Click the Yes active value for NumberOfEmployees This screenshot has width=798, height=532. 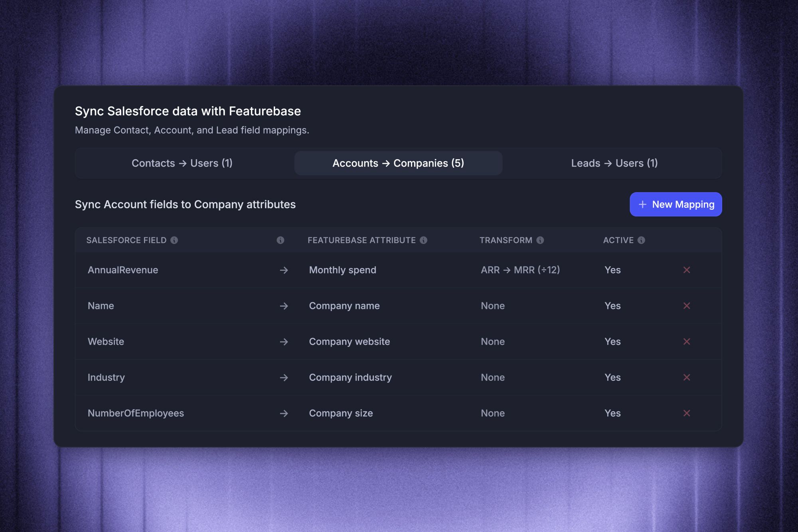coord(612,413)
